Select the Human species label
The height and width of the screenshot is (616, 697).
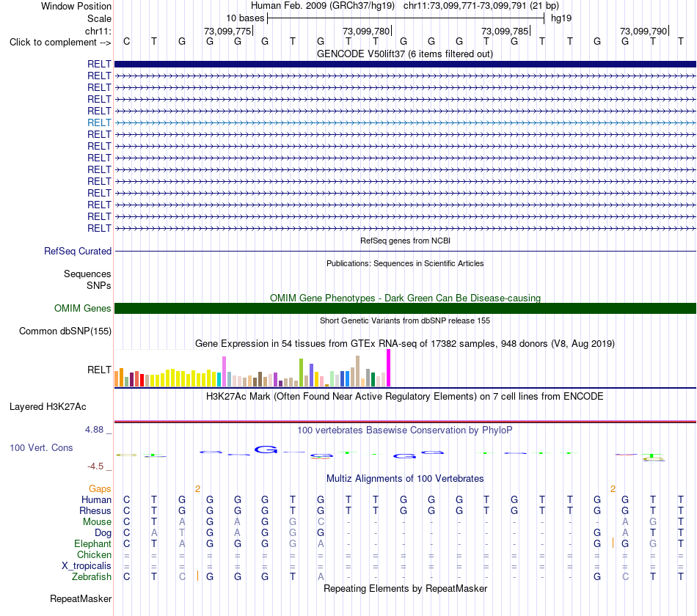[x=96, y=500]
